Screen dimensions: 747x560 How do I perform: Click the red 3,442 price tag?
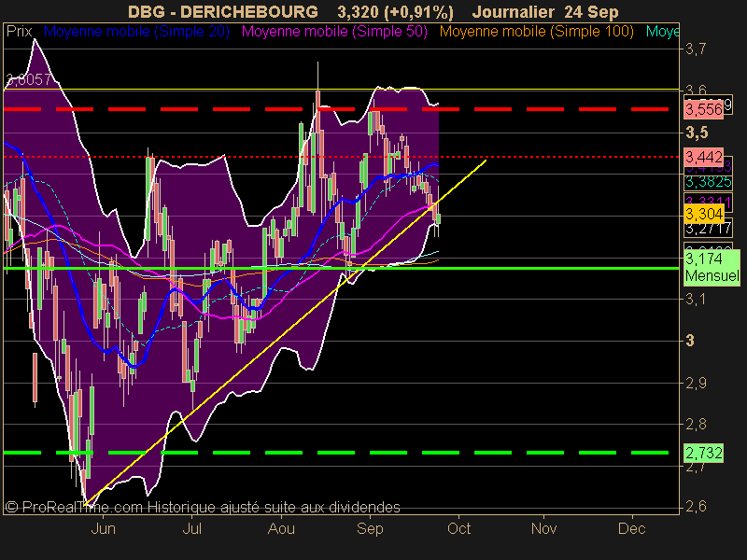point(704,157)
